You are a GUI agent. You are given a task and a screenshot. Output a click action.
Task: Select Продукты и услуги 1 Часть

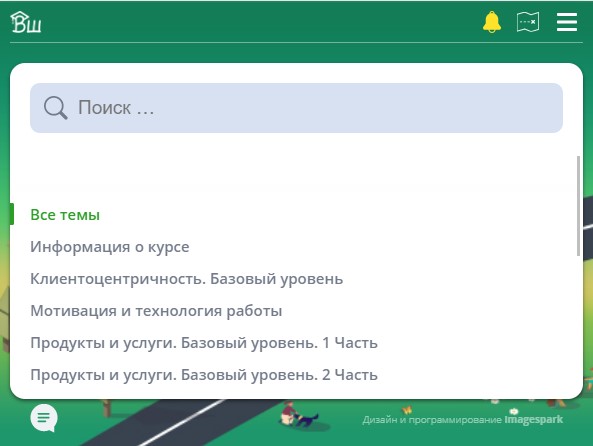pyautogui.click(x=204, y=343)
